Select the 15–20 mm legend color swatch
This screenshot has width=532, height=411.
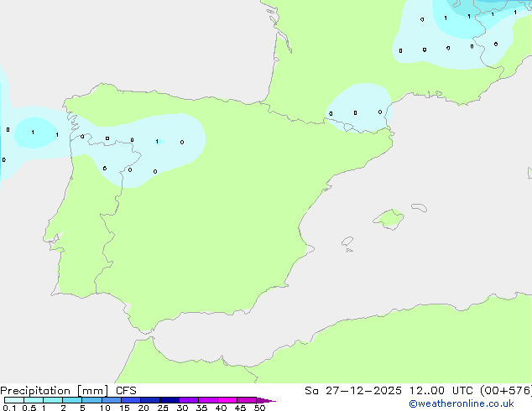pos(131,400)
